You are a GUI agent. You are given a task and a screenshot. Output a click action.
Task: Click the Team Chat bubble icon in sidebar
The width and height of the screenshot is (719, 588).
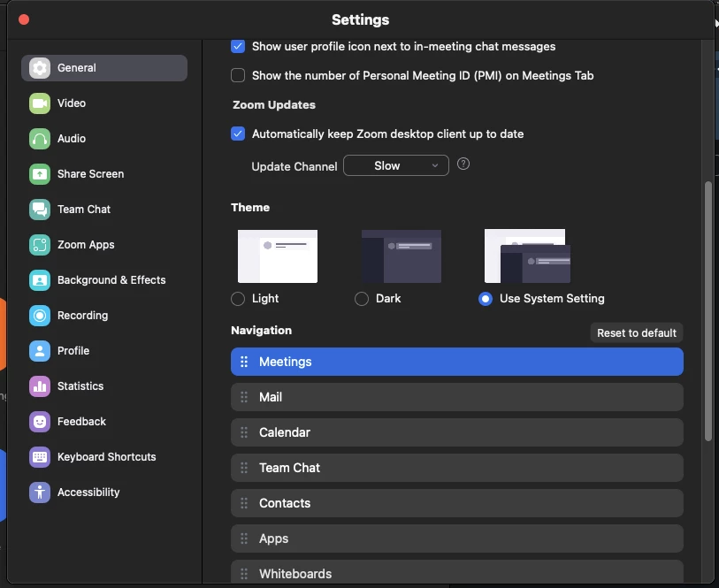point(40,210)
